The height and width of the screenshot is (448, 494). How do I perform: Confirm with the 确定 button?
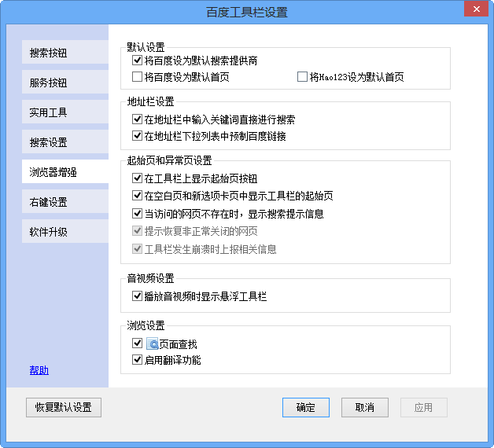coord(306,407)
